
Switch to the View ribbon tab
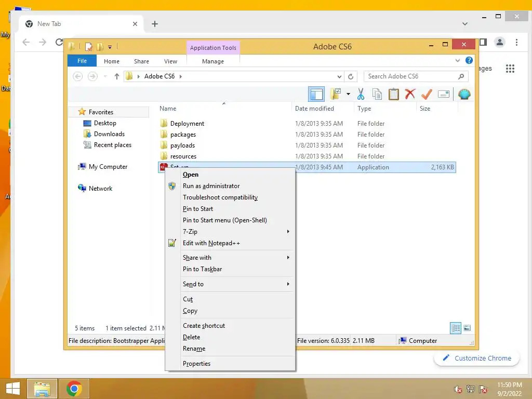[x=170, y=61]
